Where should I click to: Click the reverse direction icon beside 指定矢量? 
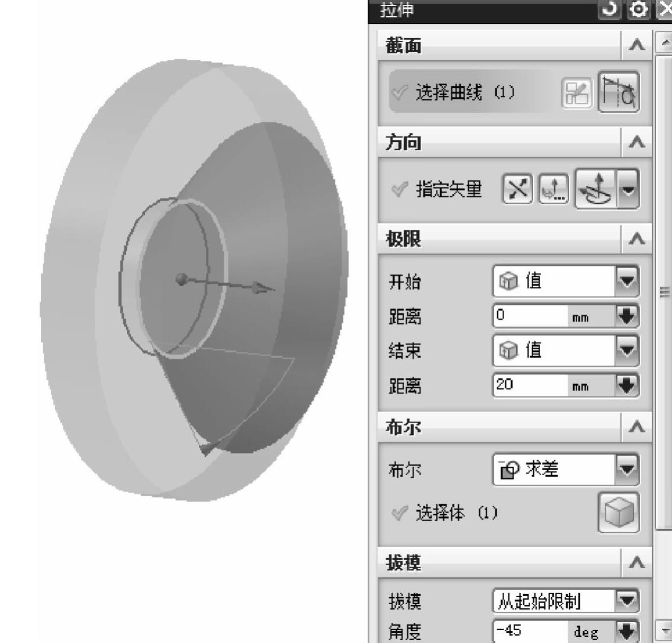tap(517, 188)
